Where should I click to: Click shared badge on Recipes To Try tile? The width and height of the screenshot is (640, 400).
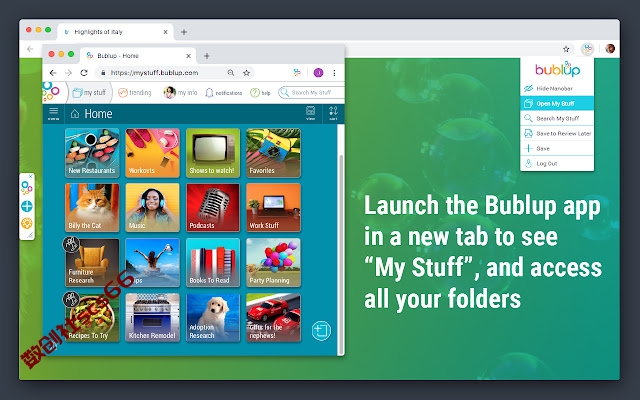pos(71,300)
